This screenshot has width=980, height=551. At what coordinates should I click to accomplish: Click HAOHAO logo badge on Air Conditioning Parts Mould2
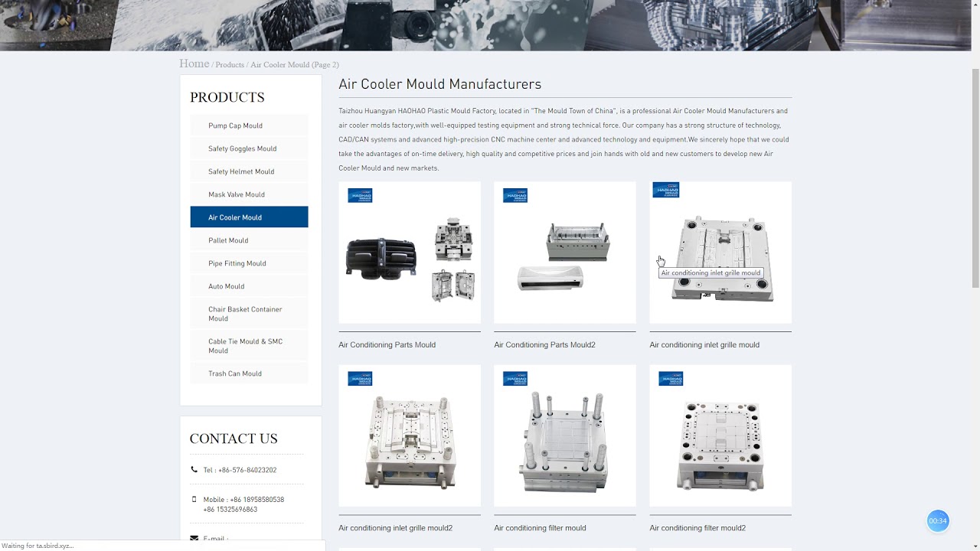pyautogui.click(x=515, y=196)
